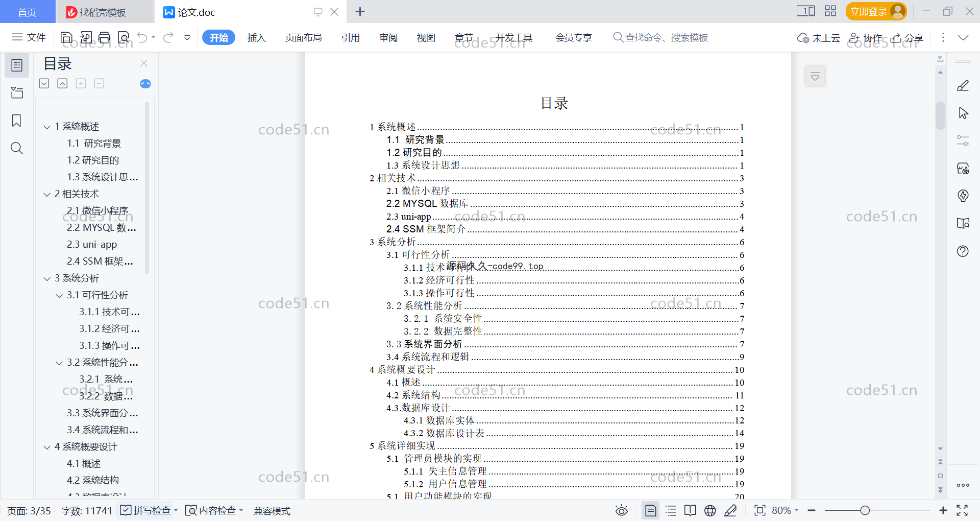Image resolution: width=980 pixels, height=521 pixels.
Task: Switch to the 审阅 tab
Action: point(388,37)
